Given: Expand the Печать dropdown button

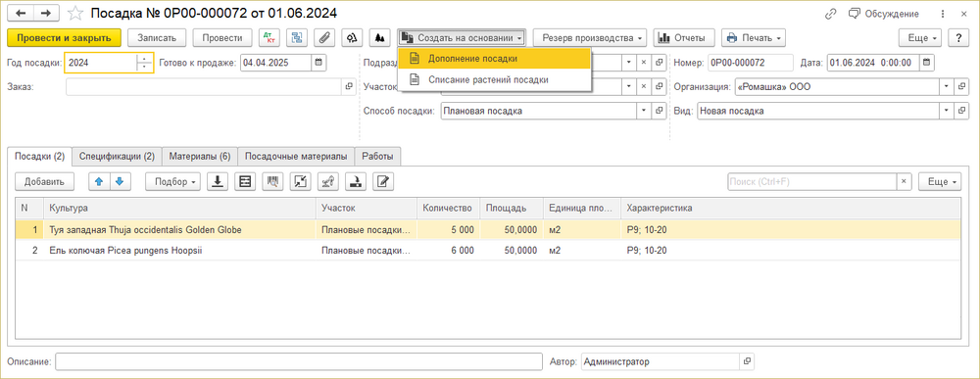Looking at the screenshot, I should click(753, 37).
